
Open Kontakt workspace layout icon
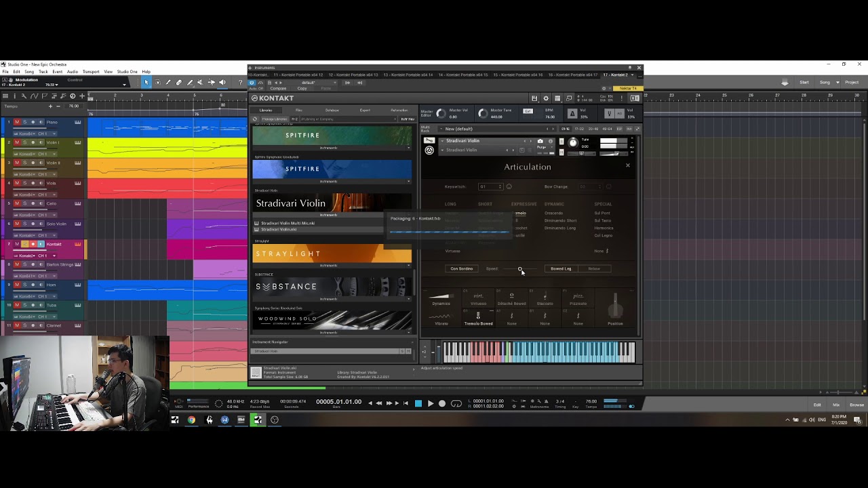(x=557, y=98)
